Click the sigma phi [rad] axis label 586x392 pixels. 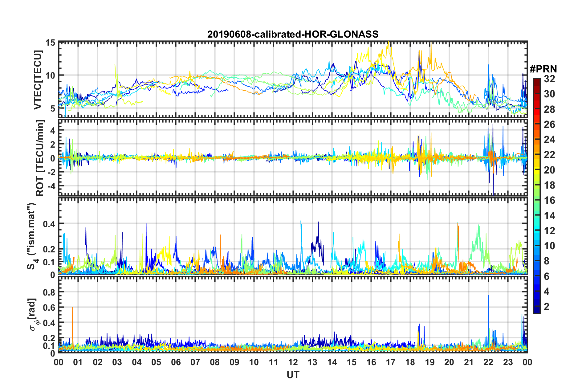pyautogui.click(x=33, y=314)
